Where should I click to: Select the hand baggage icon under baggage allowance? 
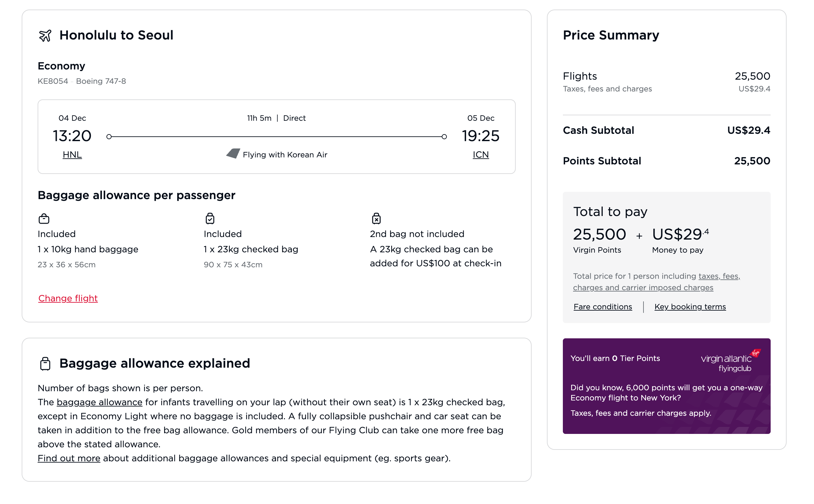click(44, 218)
